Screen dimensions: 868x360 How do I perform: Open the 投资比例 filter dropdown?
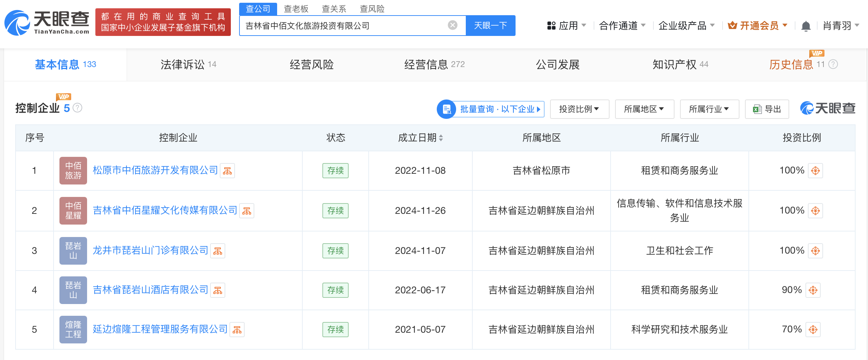click(579, 109)
